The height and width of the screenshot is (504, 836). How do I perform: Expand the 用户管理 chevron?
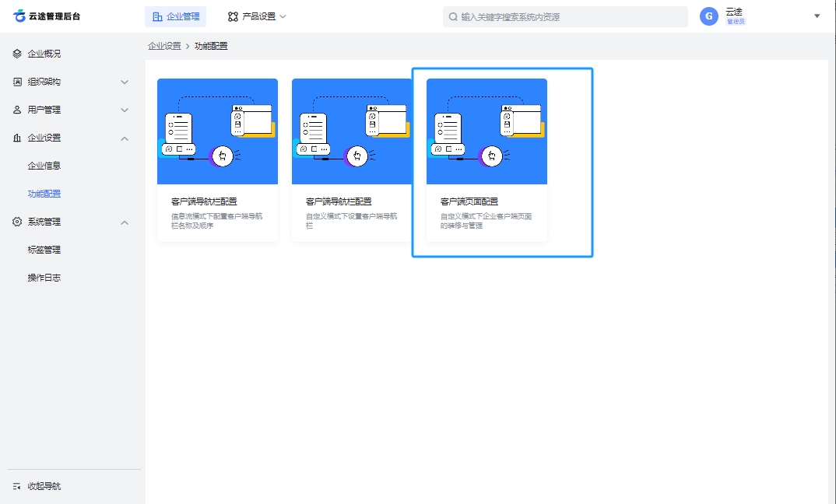tap(125, 110)
